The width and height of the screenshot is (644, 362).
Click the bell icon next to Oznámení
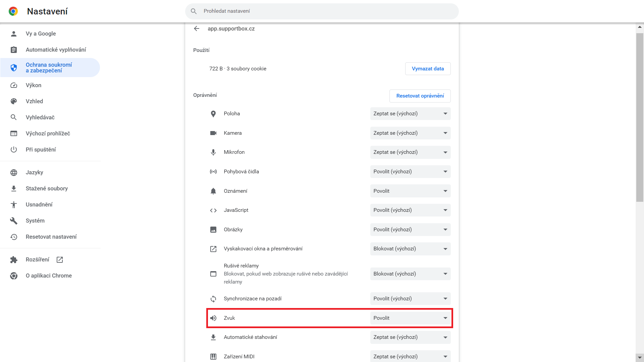(x=213, y=191)
